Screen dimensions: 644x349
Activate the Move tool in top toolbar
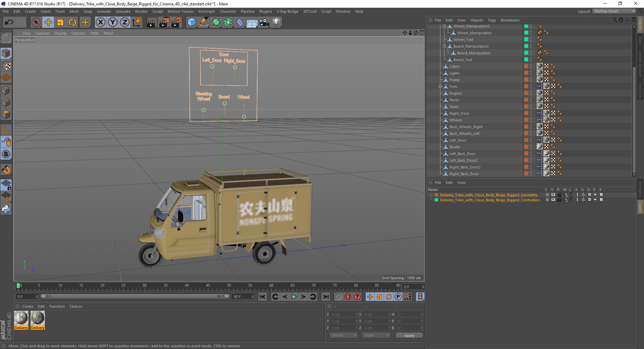click(48, 22)
